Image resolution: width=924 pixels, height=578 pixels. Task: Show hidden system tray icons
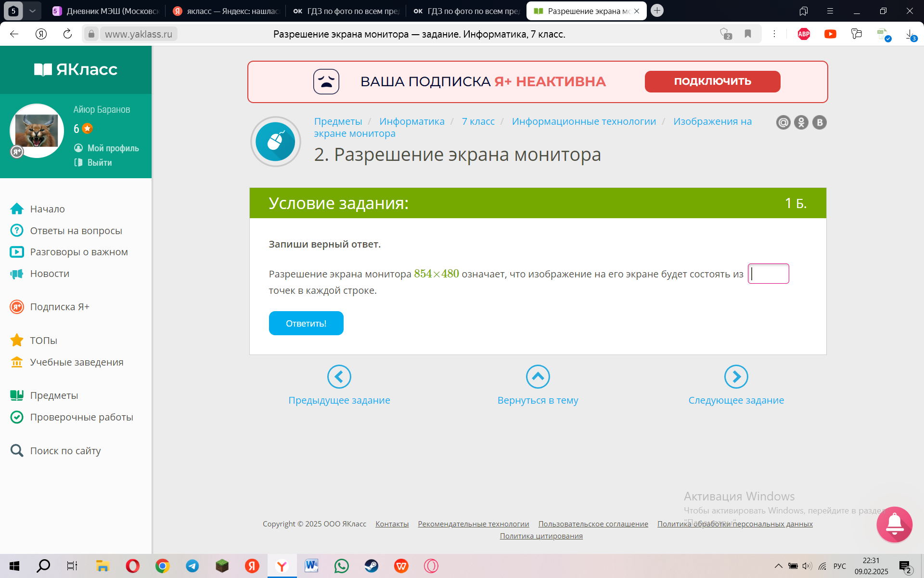778,566
